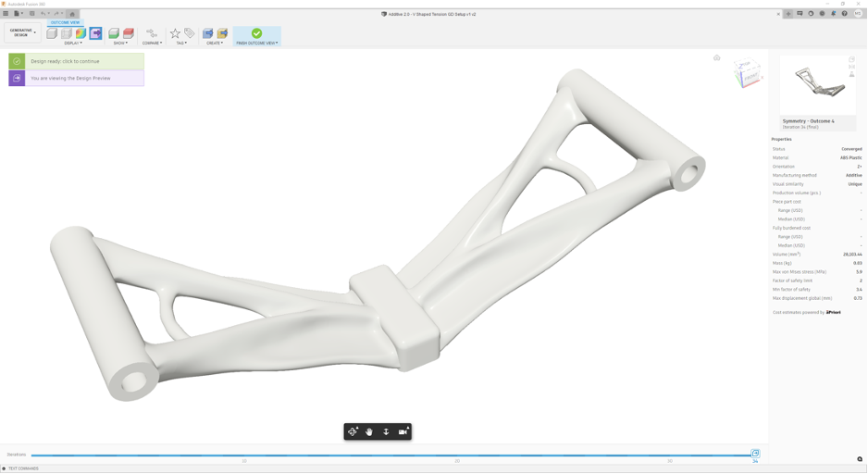Select the solid model display icon
Viewport: 868px width, 474px height.
[52, 33]
